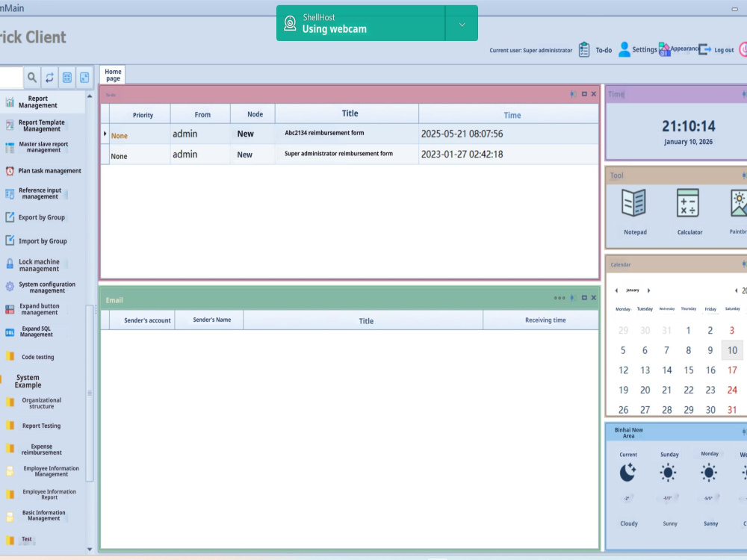Screen dimensions: 747x560
Task: Open the Test folder in sidebar
Action: (x=10, y=540)
